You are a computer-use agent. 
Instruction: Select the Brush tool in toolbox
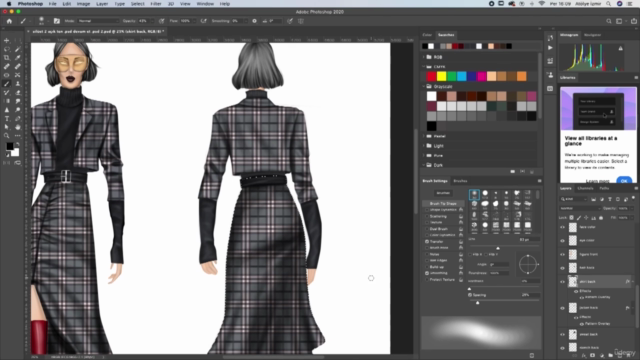pyautogui.click(x=7, y=84)
